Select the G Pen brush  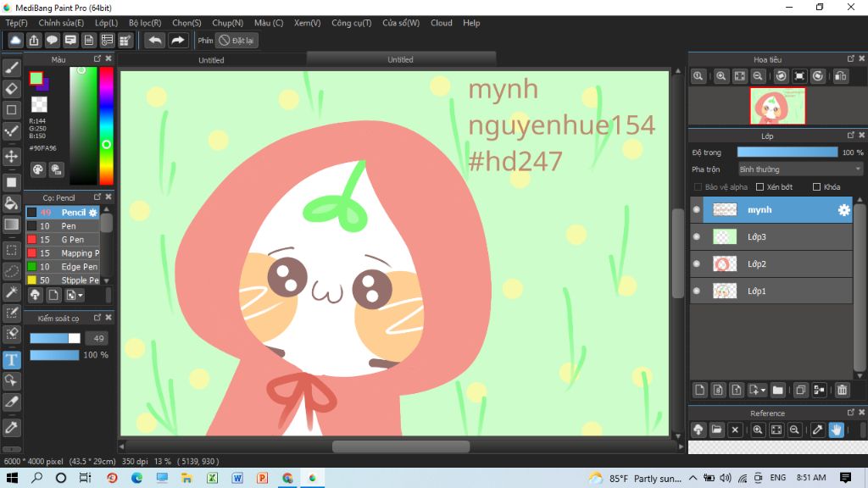pyautogui.click(x=63, y=240)
